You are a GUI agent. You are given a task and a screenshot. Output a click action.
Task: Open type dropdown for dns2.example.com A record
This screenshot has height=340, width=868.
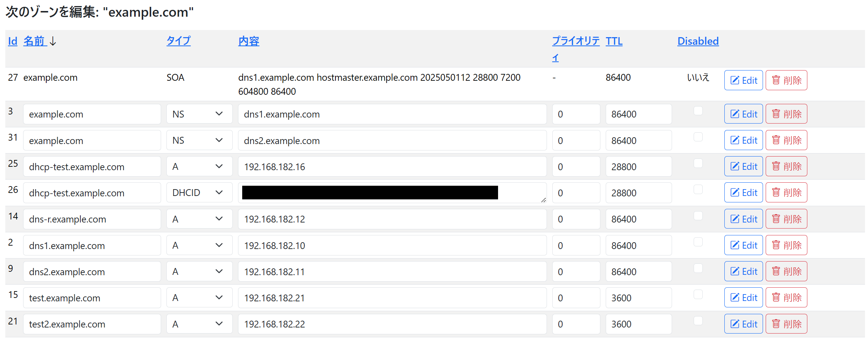point(199,271)
